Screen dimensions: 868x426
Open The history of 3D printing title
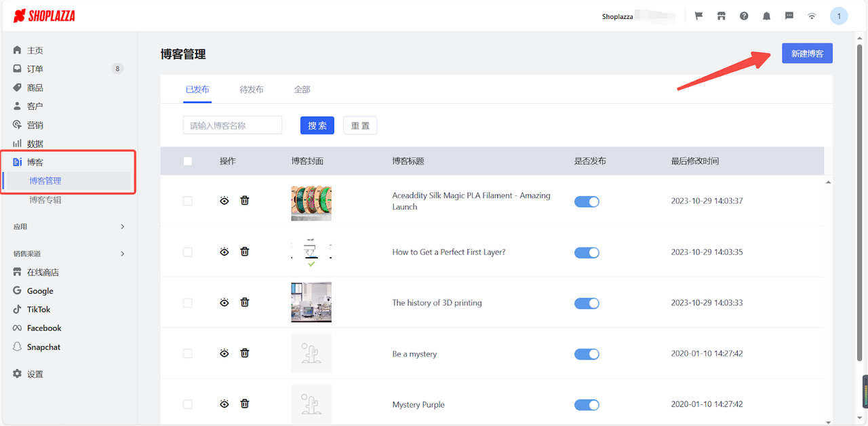point(437,303)
